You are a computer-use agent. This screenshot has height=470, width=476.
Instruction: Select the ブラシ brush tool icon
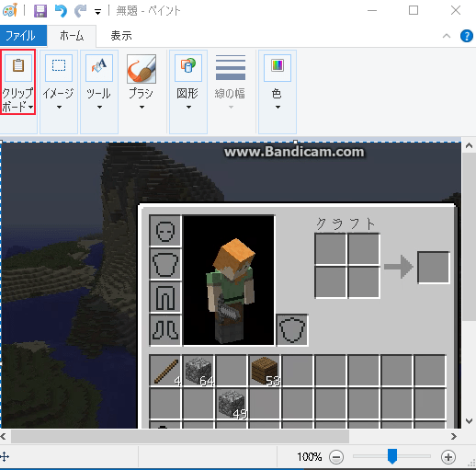click(142, 69)
